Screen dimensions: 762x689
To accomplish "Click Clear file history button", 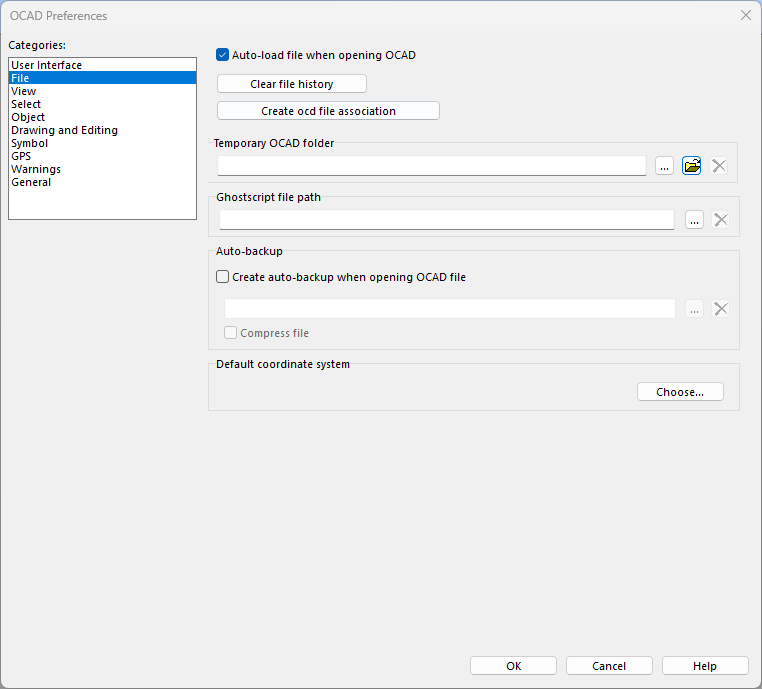I will 292,84.
